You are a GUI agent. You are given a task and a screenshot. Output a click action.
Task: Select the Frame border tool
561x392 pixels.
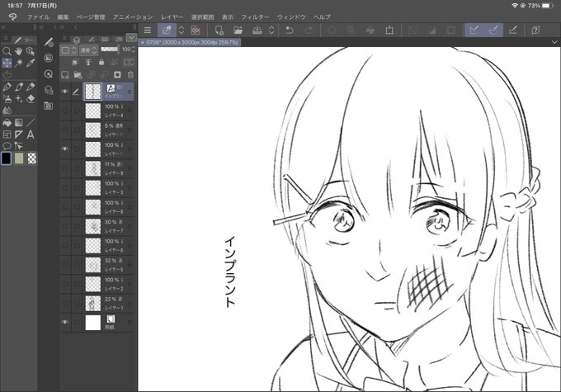7,135
